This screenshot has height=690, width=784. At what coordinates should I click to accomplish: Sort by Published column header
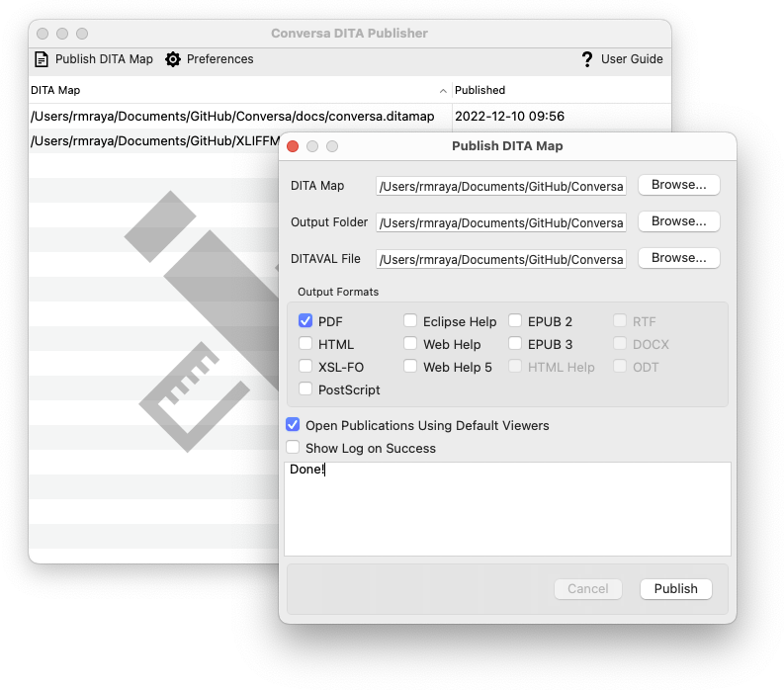(562, 91)
